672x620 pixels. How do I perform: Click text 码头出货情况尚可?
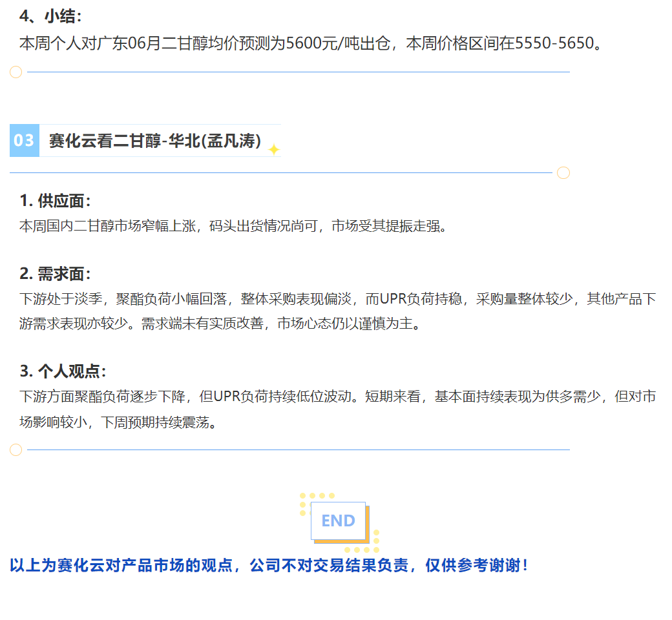pyautogui.click(x=263, y=226)
